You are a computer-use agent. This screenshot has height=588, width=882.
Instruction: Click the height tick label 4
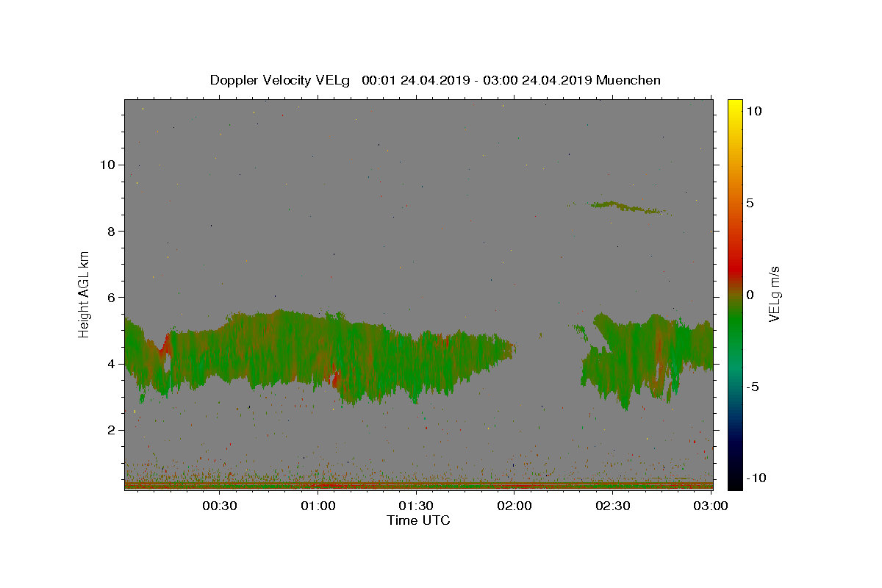tap(111, 363)
